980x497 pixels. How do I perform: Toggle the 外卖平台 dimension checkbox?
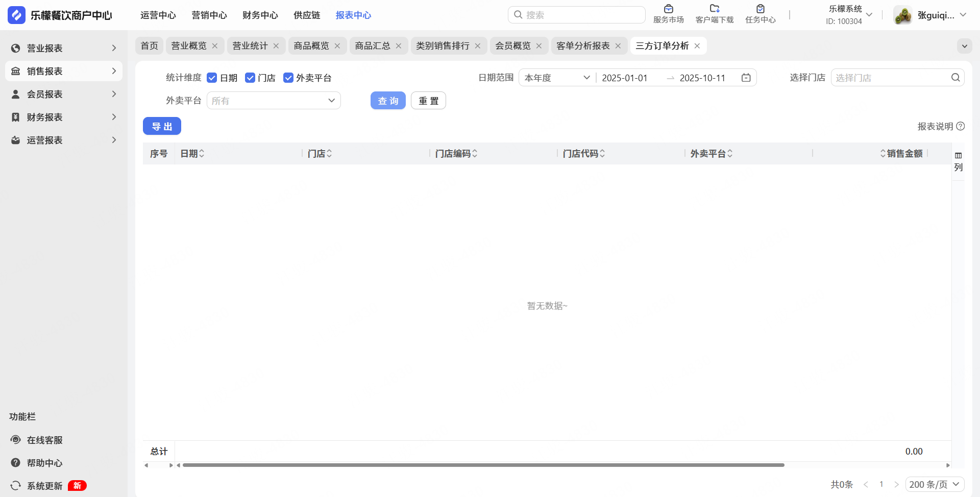pos(288,78)
